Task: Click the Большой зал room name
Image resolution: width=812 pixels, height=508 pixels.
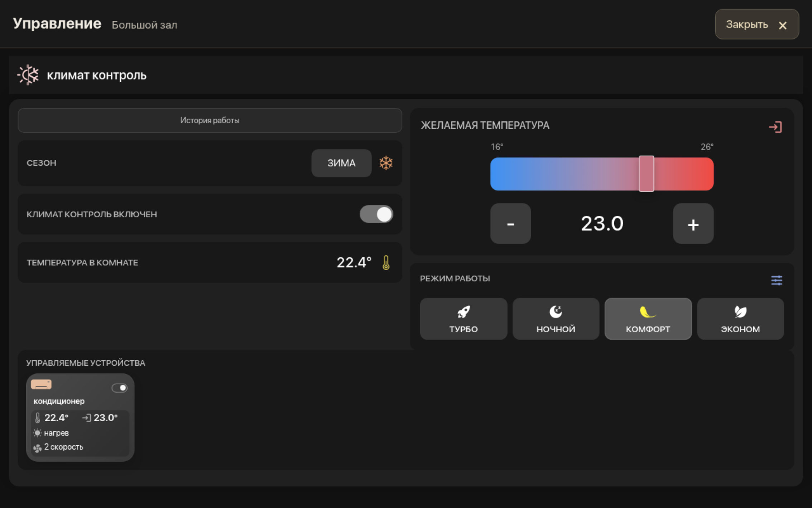Action: point(144,25)
